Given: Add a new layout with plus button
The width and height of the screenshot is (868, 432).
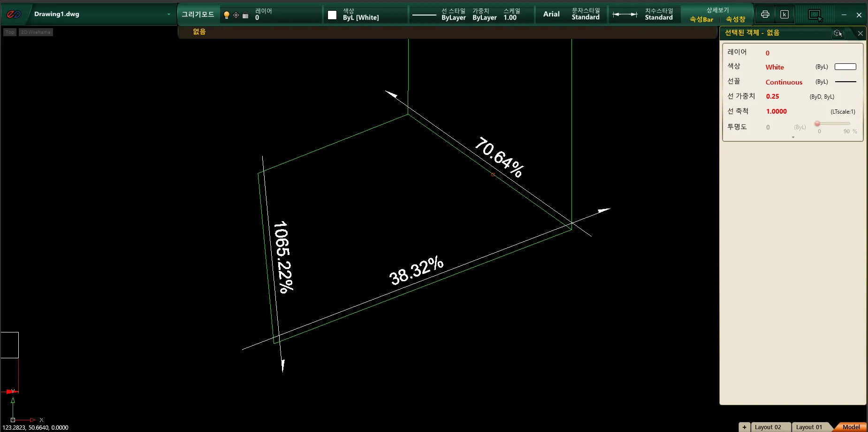Looking at the screenshot, I should coord(744,427).
